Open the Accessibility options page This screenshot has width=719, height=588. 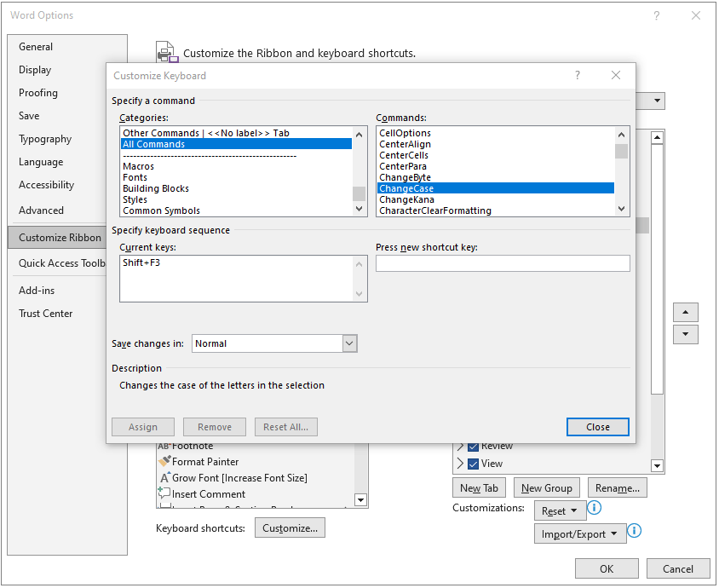[46, 185]
